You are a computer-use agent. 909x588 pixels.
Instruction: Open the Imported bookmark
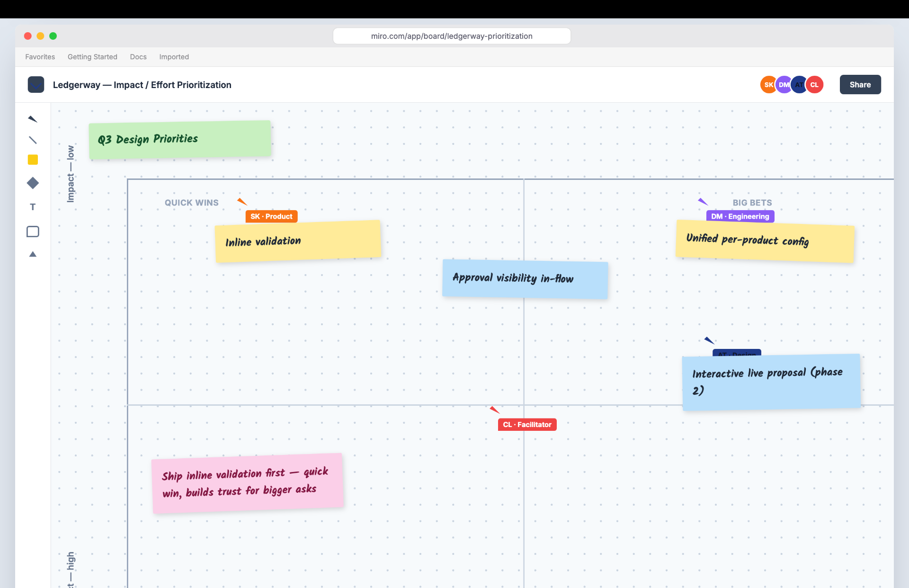tap(174, 57)
